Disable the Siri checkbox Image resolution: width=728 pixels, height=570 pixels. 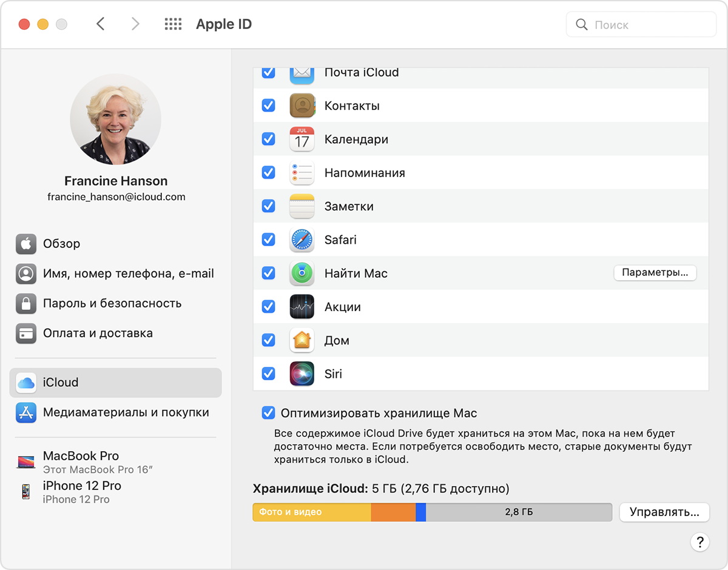click(268, 374)
